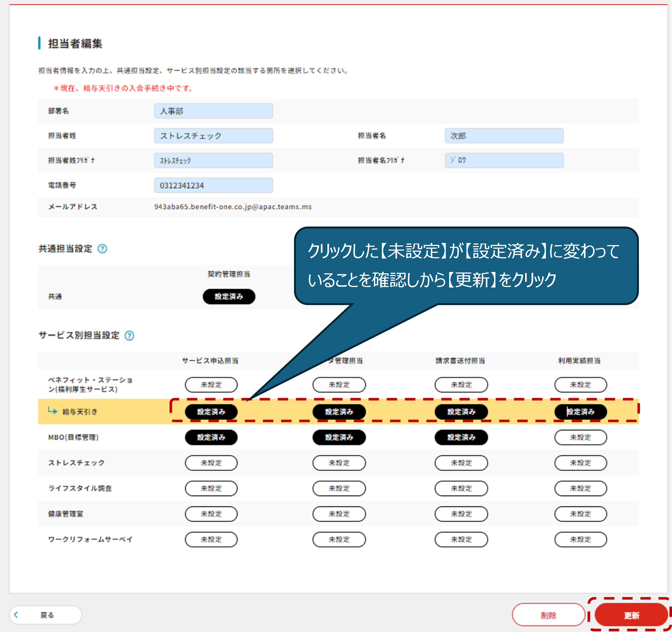This screenshot has width=672, height=632.
Task: Click the 担当者姓 input field
Action: coord(213,136)
